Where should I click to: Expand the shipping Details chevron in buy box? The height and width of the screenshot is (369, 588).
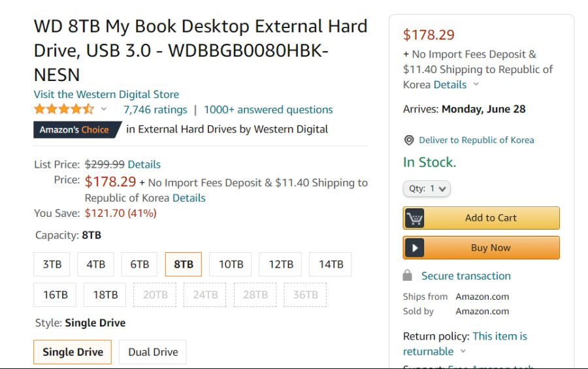point(476,84)
